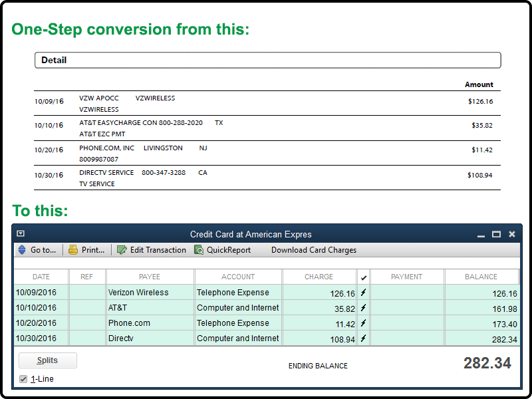
Task: Click Telephone Expense in the Phone.com row
Action: (238, 323)
